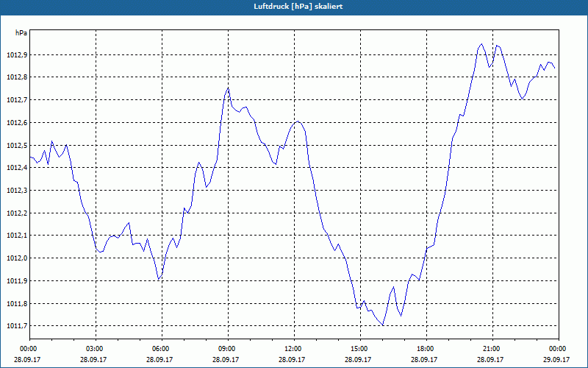Click the 1012,5 y-axis label
This screenshot has width=588, height=368.
(17, 145)
